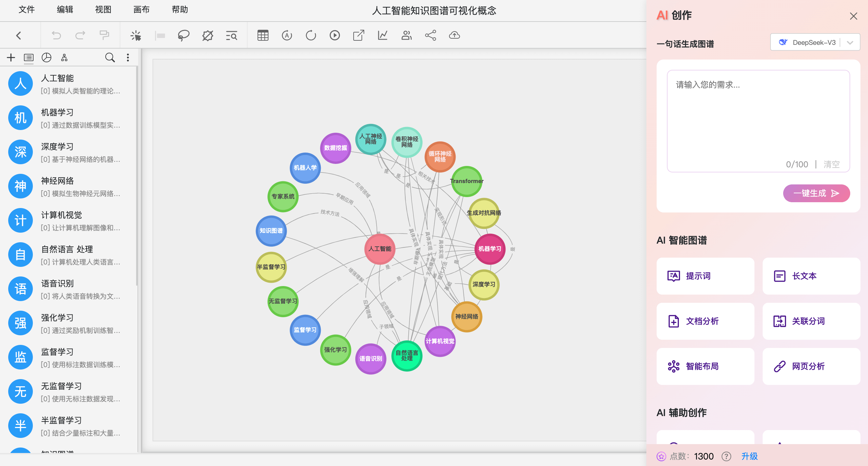
Task: Search the node list
Action: tap(110, 57)
